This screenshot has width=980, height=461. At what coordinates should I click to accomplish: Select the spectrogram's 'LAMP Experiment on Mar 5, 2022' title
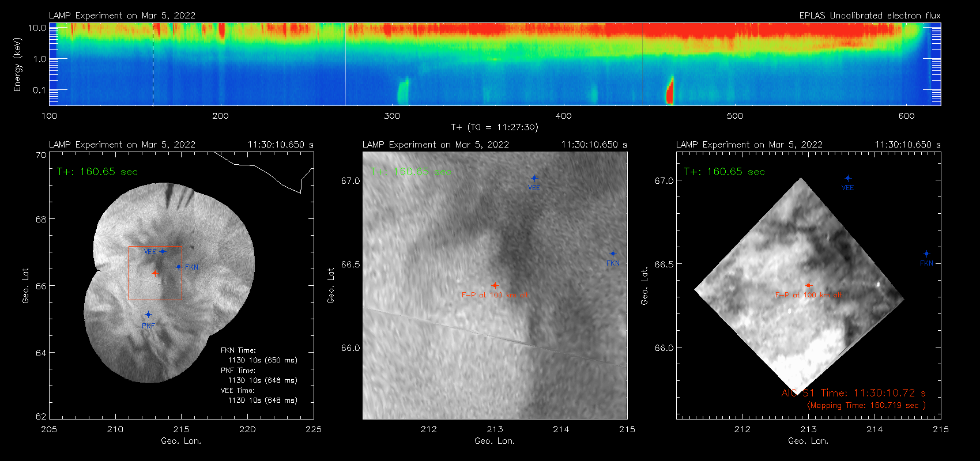[122, 16]
